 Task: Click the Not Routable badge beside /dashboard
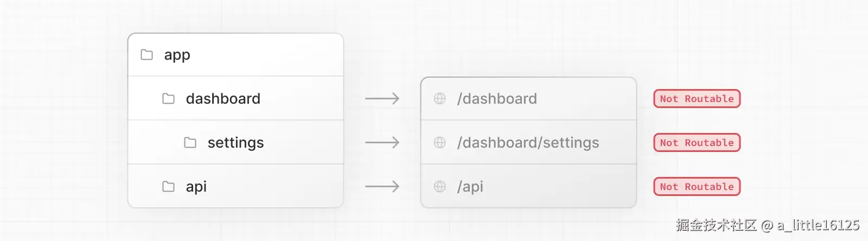pyautogui.click(x=697, y=99)
